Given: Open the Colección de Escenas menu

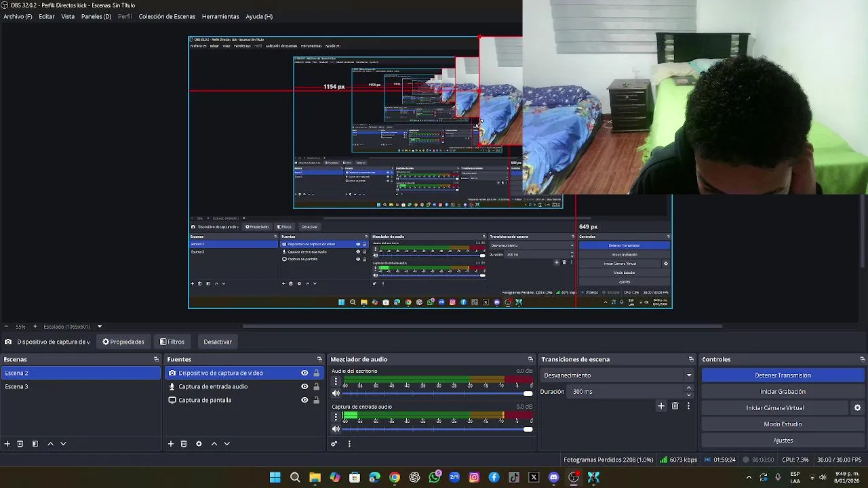Looking at the screenshot, I should (167, 16).
